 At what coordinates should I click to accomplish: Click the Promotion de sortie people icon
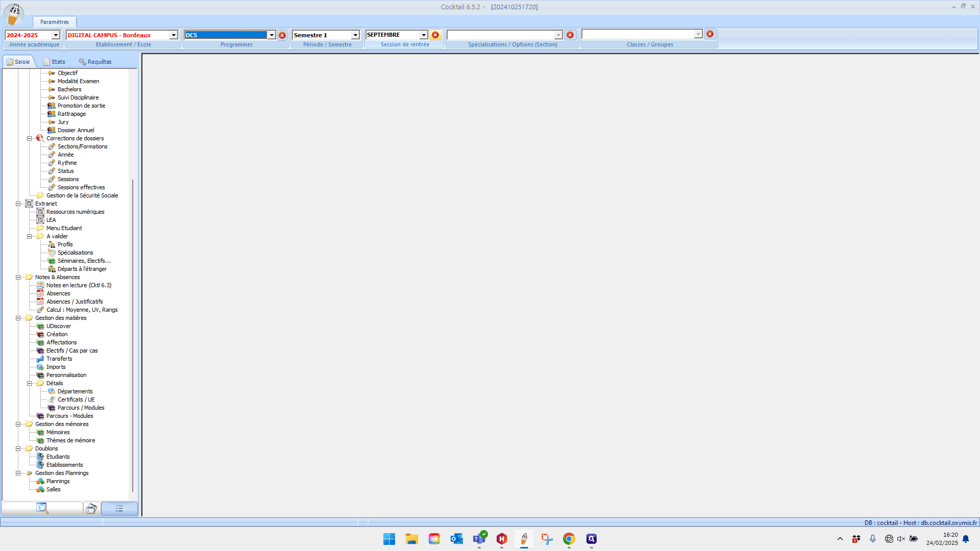pos(52,106)
